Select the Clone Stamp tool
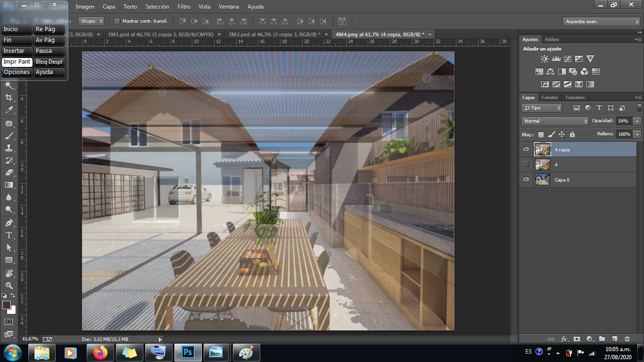This screenshot has height=362, width=644. coord(8,148)
